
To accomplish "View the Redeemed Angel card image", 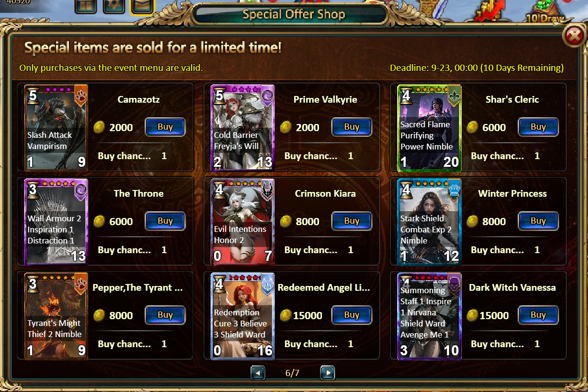I will pos(243,316).
